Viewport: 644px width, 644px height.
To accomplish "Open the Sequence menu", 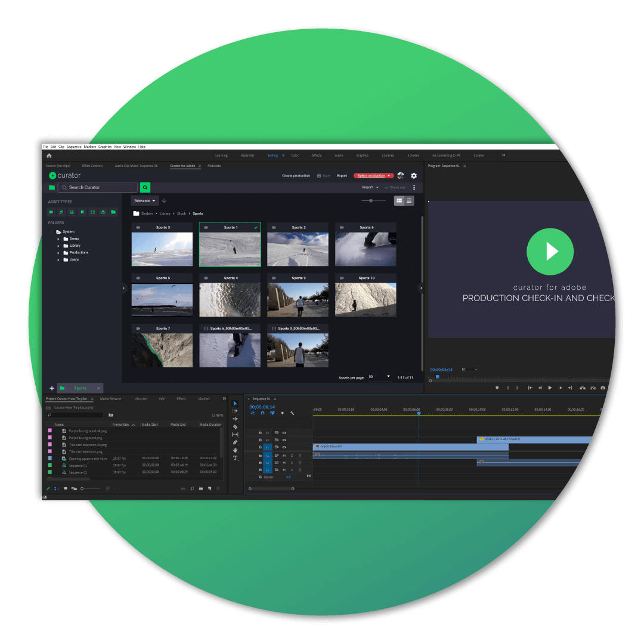I will (73, 146).
